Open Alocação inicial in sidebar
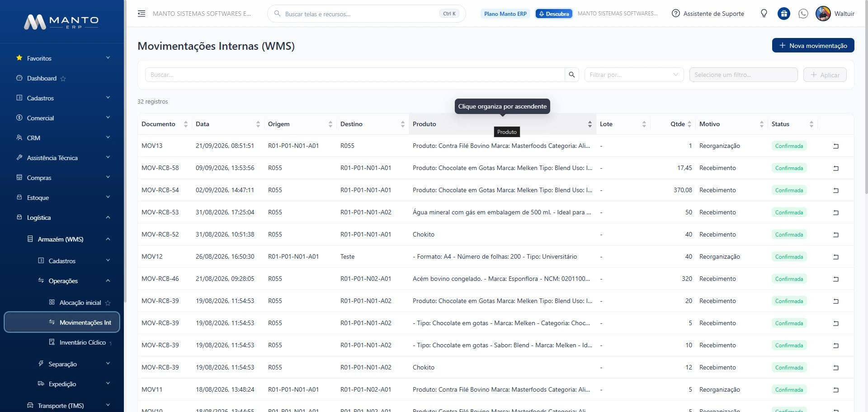 click(80, 303)
